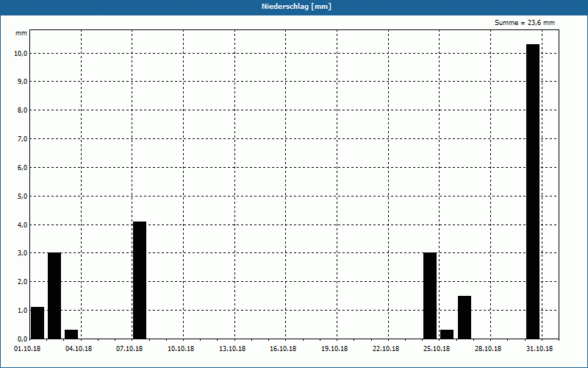Click the x-axis label 07.10.18
This screenshot has height=368, width=588.
(x=129, y=349)
